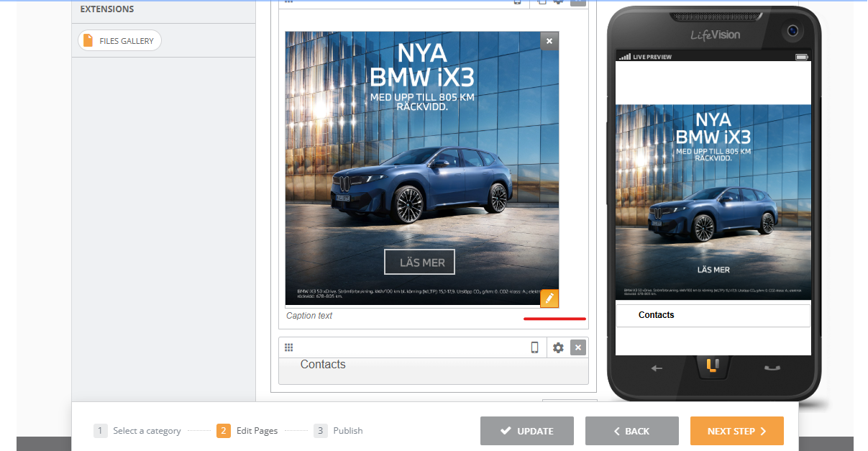Tap LÄS MER in the phone preview

[713, 270]
